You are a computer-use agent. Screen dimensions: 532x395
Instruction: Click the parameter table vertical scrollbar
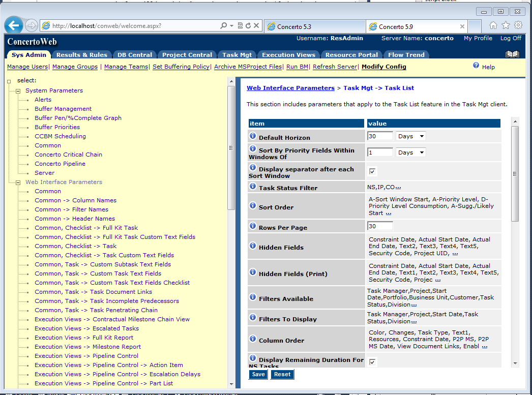click(x=515, y=173)
